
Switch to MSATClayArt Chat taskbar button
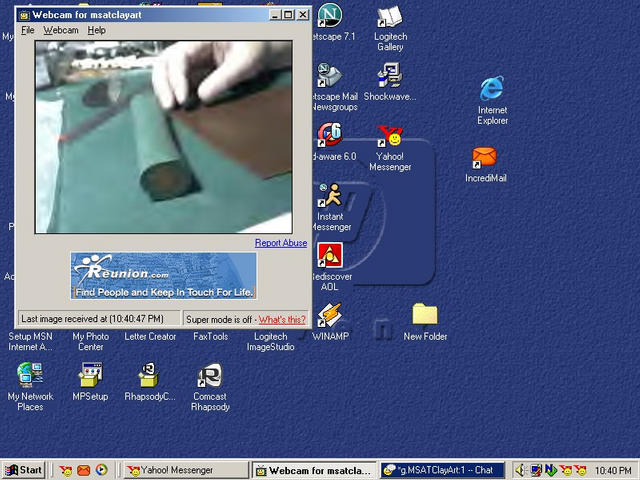[442, 470]
